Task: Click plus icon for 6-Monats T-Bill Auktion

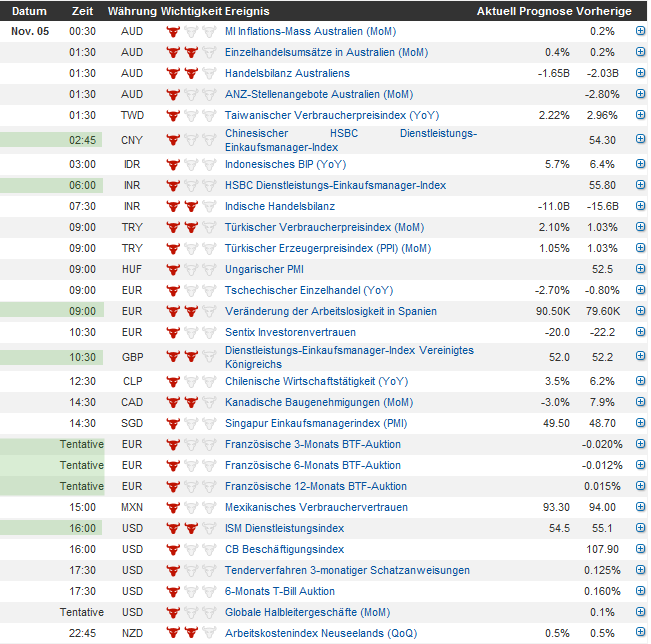Action: [640, 590]
